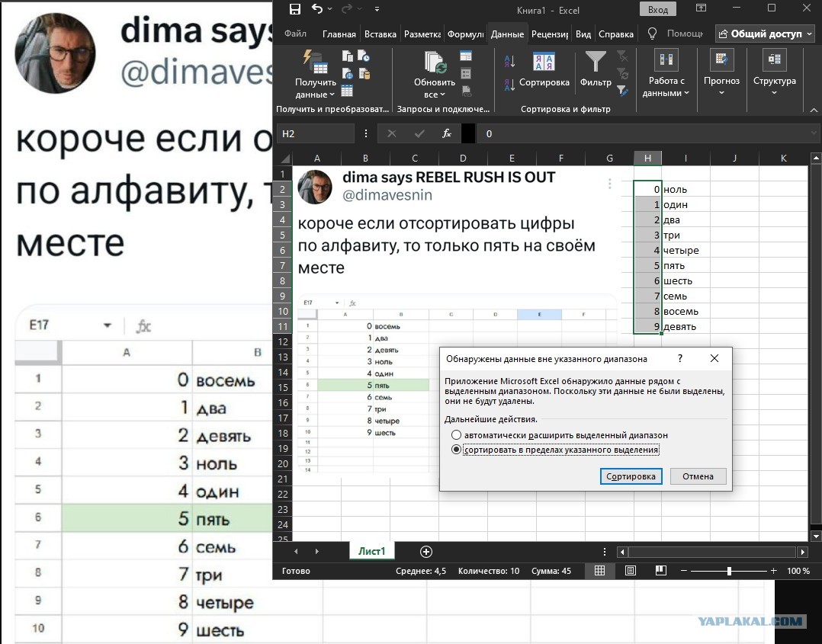
Task: Expand the formula bar chevron
Action: pyautogui.click(x=814, y=133)
